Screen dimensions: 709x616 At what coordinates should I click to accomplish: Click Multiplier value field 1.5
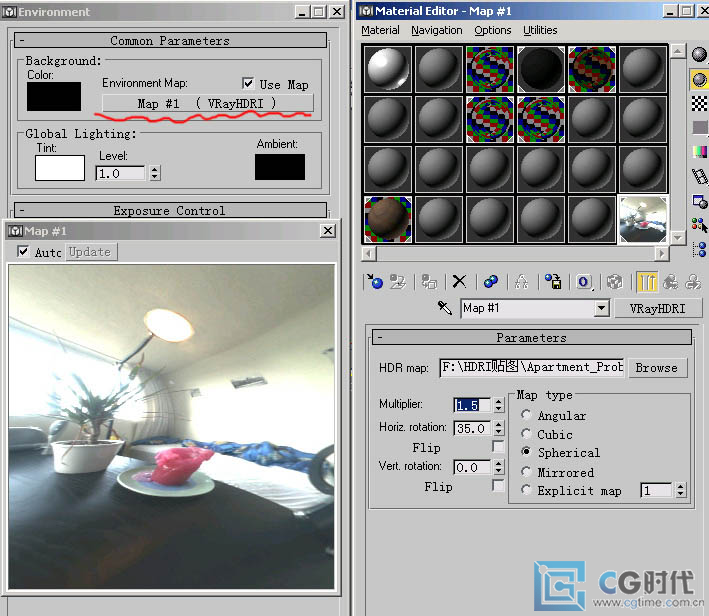(472, 405)
